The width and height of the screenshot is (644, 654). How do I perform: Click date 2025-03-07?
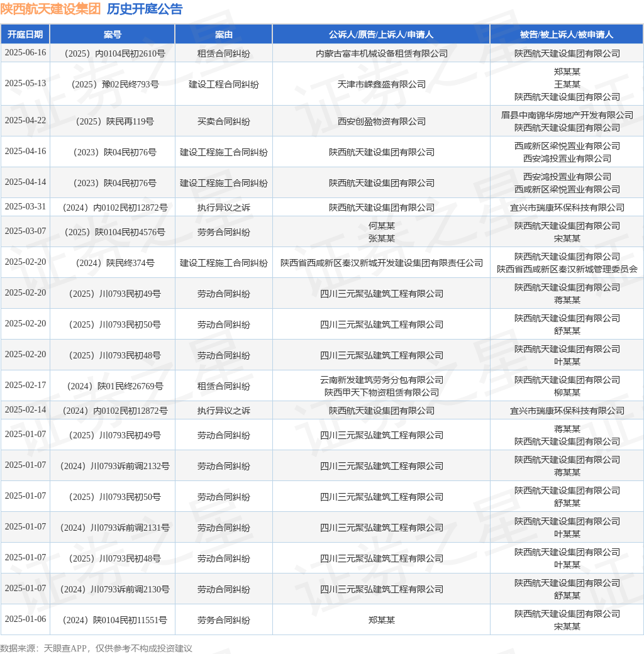tap(25, 231)
